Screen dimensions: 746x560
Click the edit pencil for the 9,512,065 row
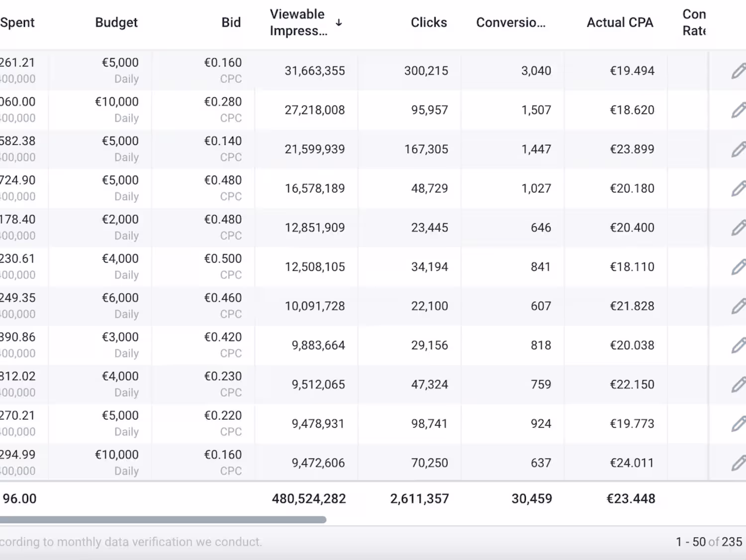click(x=739, y=384)
